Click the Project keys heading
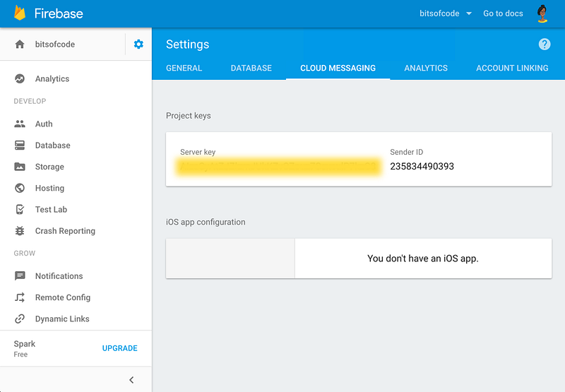The height and width of the screenshot is (392, 565). pos(189,116)
